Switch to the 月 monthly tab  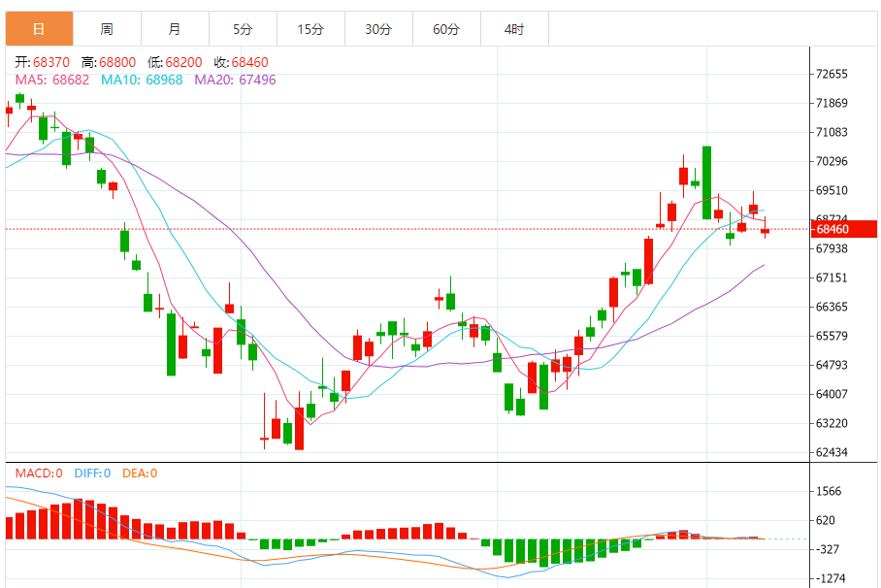[x=176, y=29]
